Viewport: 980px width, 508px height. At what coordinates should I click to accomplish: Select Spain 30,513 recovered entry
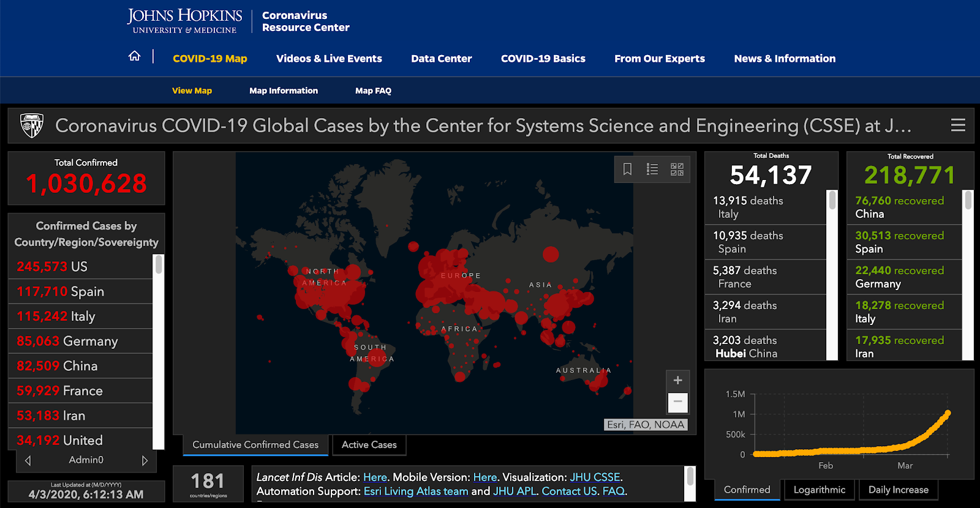pos(904,242)
